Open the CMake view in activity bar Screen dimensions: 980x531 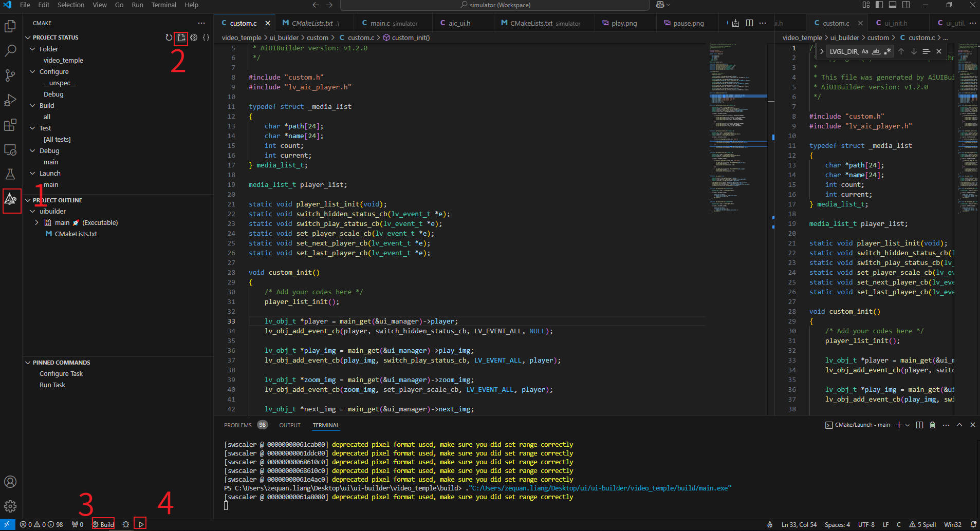point(10,199)
